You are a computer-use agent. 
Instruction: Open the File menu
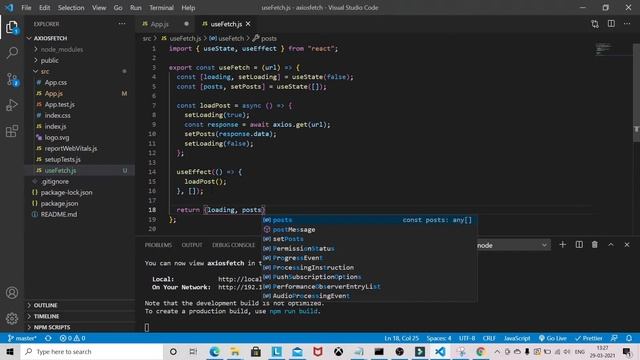(26, 7)
